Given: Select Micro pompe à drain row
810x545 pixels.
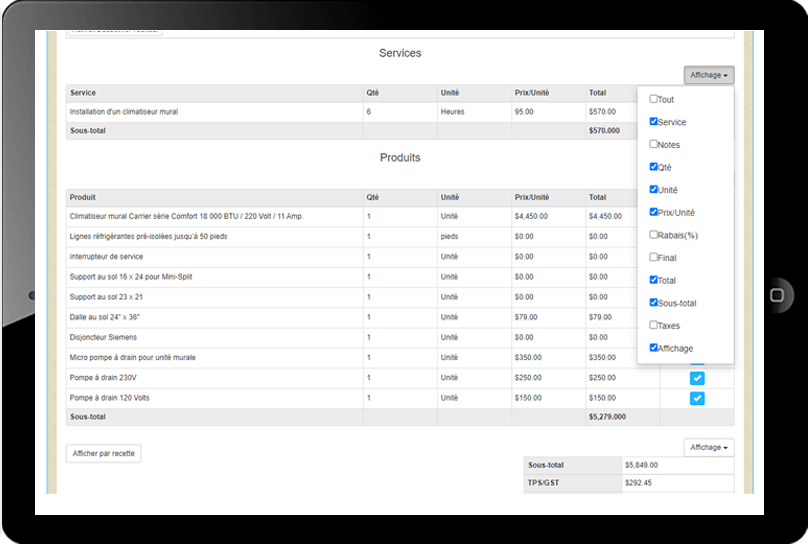Looking at the screenshot, I should [400, 357].
